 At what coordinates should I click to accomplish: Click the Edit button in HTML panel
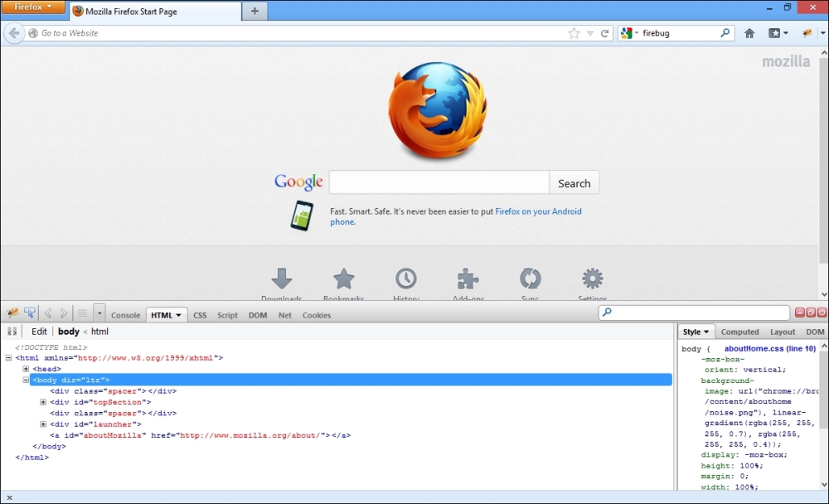pyautogui.click(x=39, y=332)
